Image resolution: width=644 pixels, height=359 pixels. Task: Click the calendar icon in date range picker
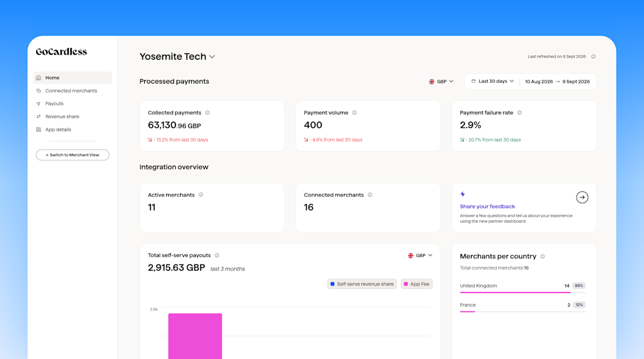coord(473,82)
